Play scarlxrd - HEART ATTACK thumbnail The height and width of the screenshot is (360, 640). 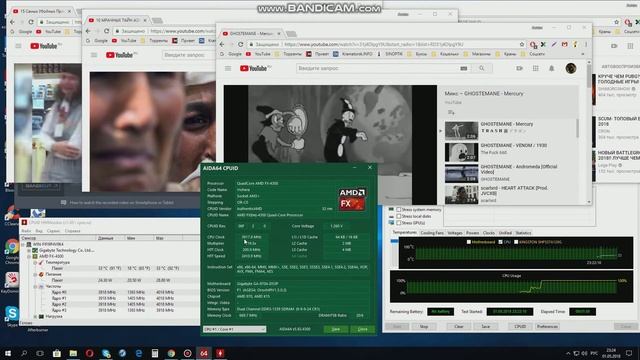pyautogui.click(x=461, y=195)
